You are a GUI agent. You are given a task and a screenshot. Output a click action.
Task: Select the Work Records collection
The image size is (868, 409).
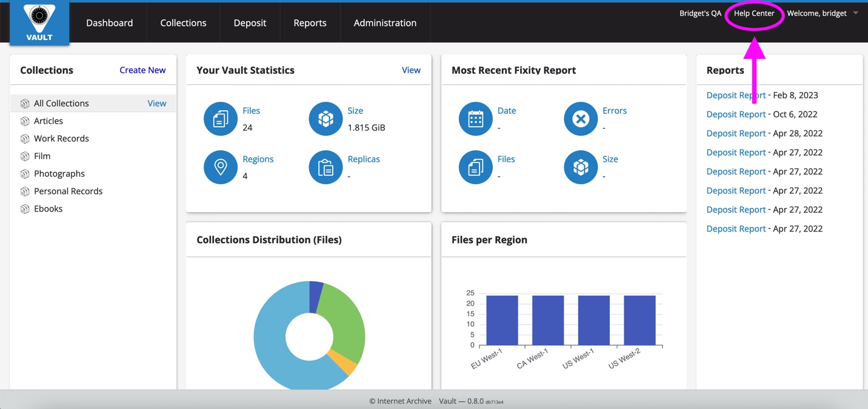pyautogui.click(x=61, y=139)
